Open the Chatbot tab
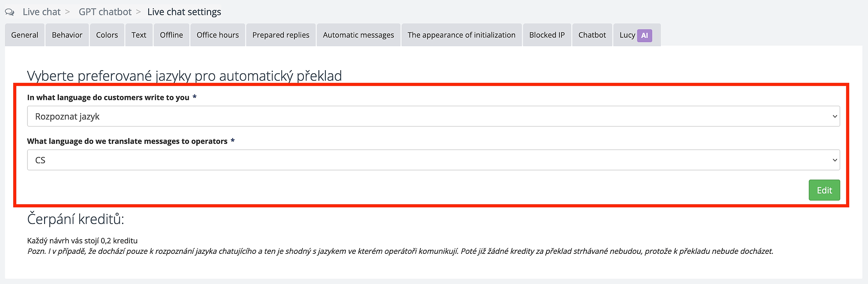Image resolution: width=868 pixels, height=284 pixels. [592, 35]
